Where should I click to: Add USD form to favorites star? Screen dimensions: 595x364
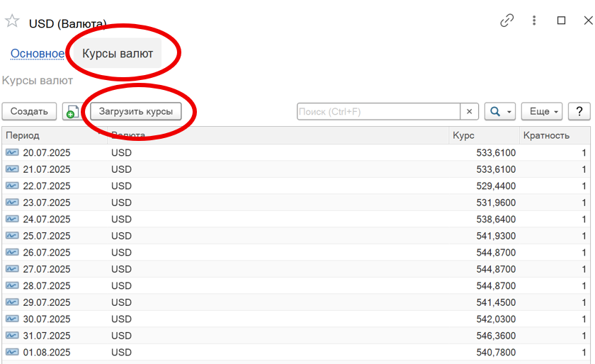pyautogui.click(x=12, y=21)
